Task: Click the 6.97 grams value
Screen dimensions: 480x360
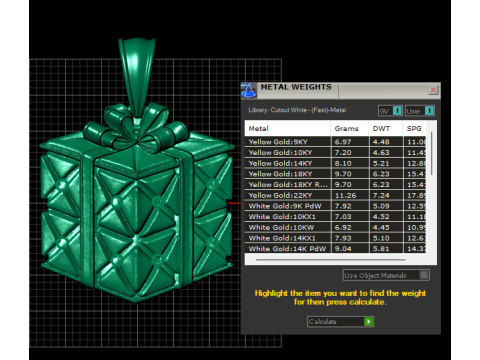Action: click(343, 142)
